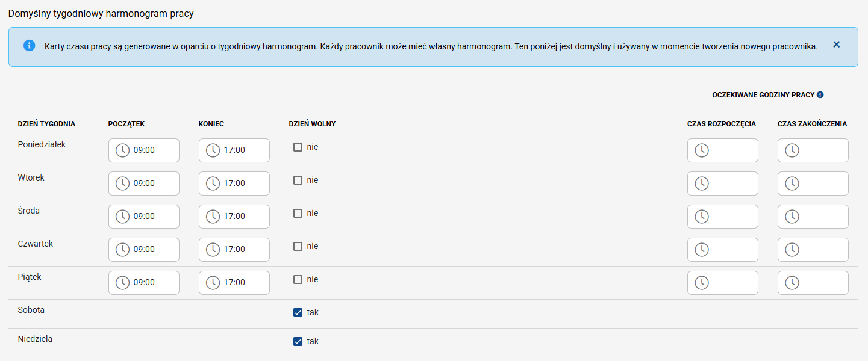Screen dimensions: 868x361
Task: Click clock icon in Piątek Czas zakończenia field
Action: tap(792, 282)
